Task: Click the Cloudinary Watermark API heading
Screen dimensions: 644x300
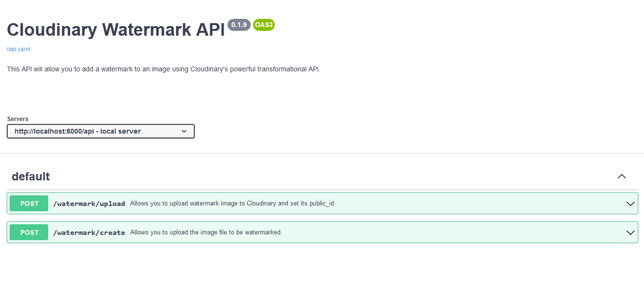Action: point(116,29)
